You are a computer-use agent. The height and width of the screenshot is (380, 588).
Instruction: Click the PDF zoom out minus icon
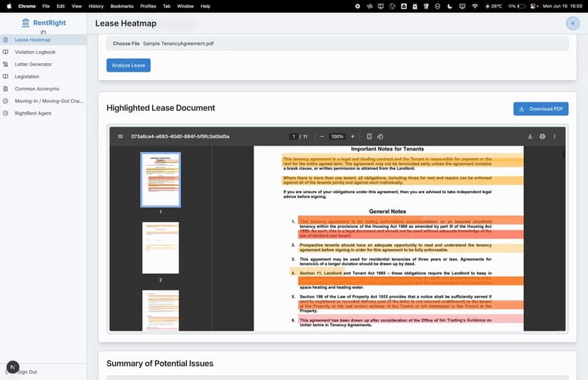(x=322, y=136)
